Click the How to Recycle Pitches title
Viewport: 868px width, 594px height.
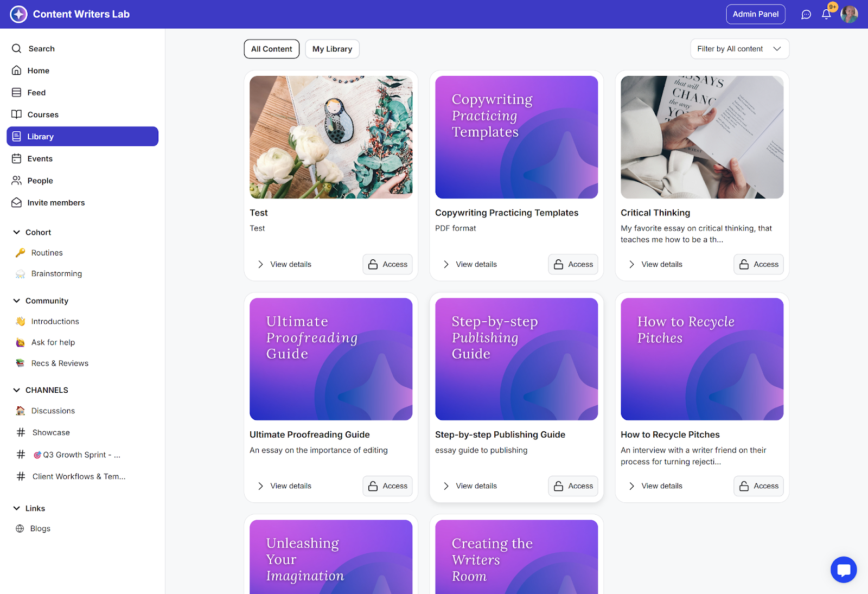pos(670,435)
